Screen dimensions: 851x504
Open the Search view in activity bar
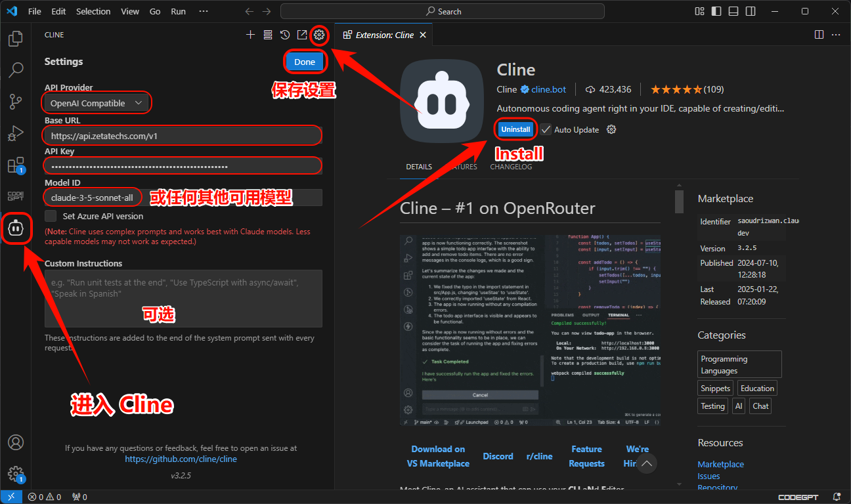click(x=16, y=70)
